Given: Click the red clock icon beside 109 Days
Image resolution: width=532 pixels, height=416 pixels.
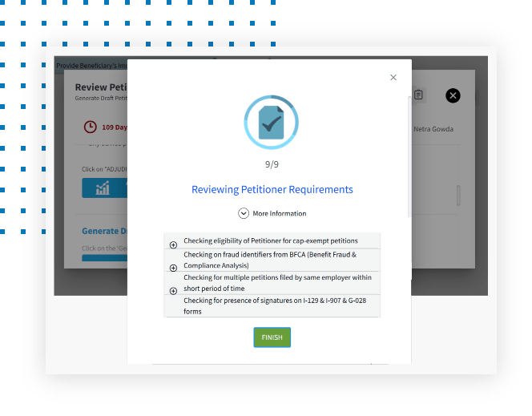Looking at the screenshot, I should coord(90,127).
